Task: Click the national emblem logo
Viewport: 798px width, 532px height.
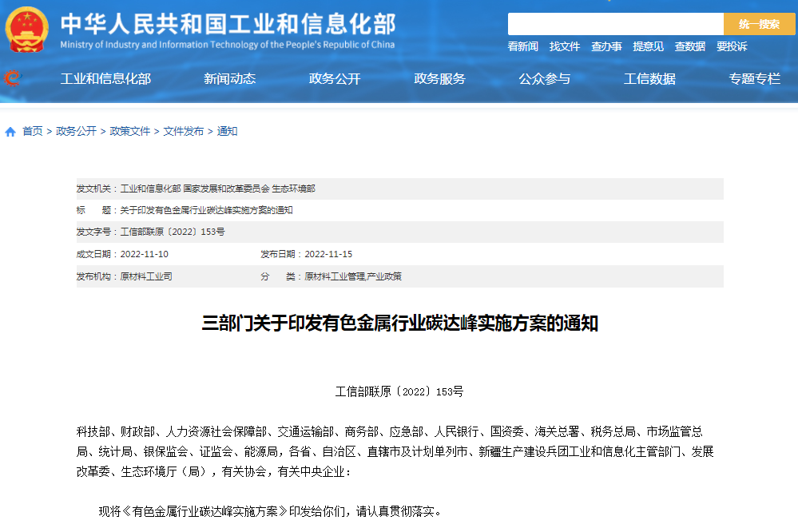Action: pyautogui.click(x=27, y=26)
